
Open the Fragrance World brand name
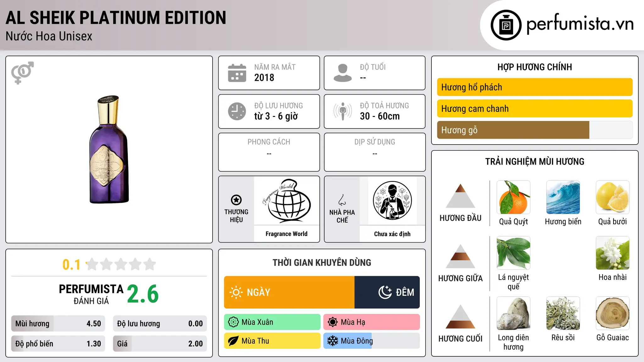[286, 234]
